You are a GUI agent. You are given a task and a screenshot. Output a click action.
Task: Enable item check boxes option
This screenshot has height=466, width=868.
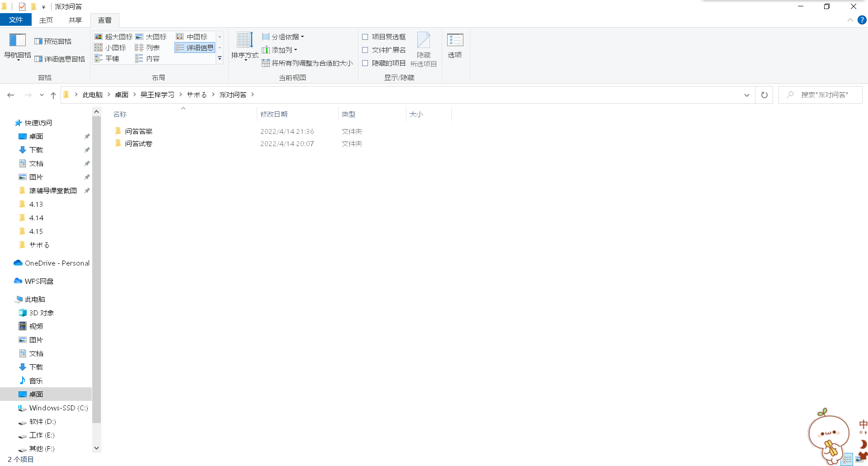click(365, 37)
